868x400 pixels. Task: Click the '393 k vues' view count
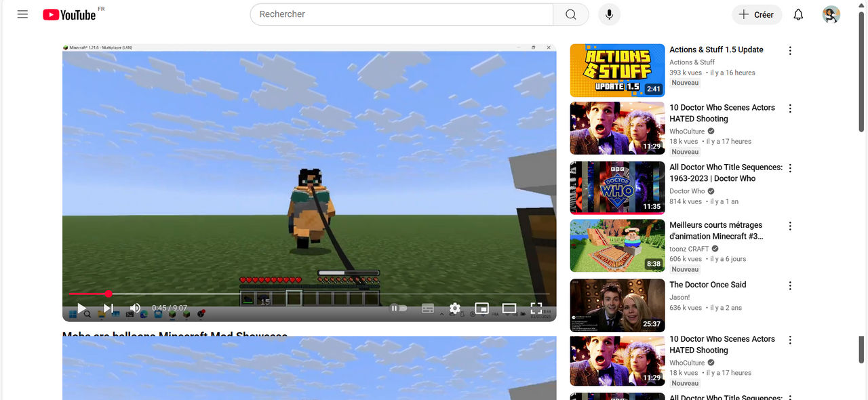(x=686, y=73)
